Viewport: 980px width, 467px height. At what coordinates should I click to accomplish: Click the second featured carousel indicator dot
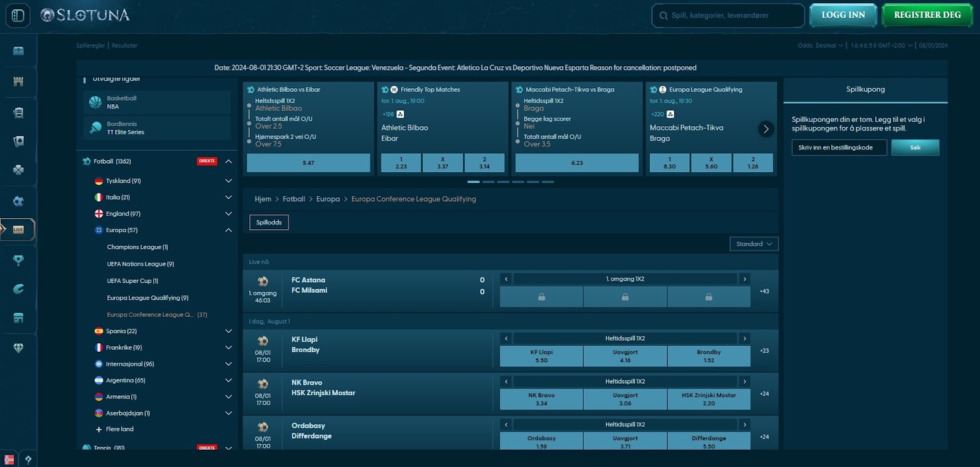tap(488, 182)
